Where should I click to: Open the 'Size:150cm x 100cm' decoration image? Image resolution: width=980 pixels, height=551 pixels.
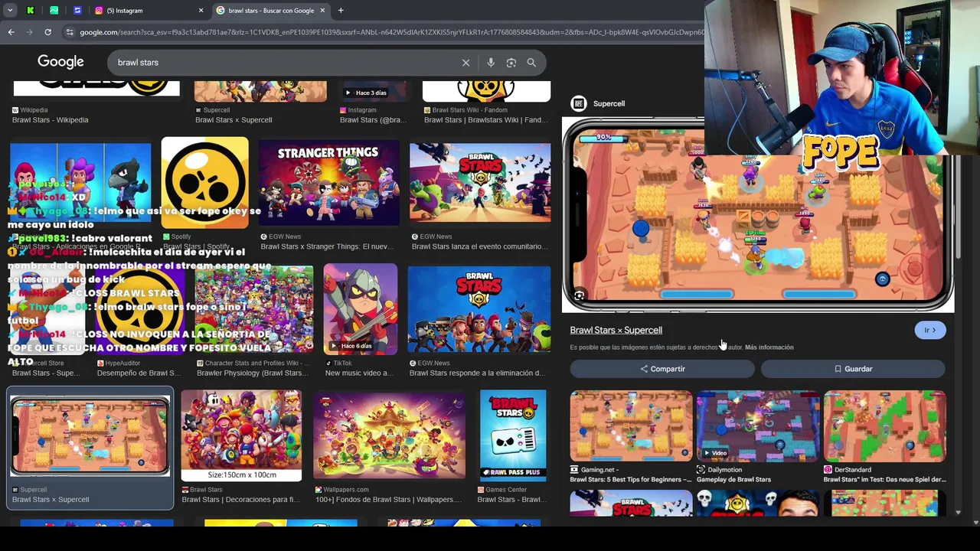tap(241, 435)
